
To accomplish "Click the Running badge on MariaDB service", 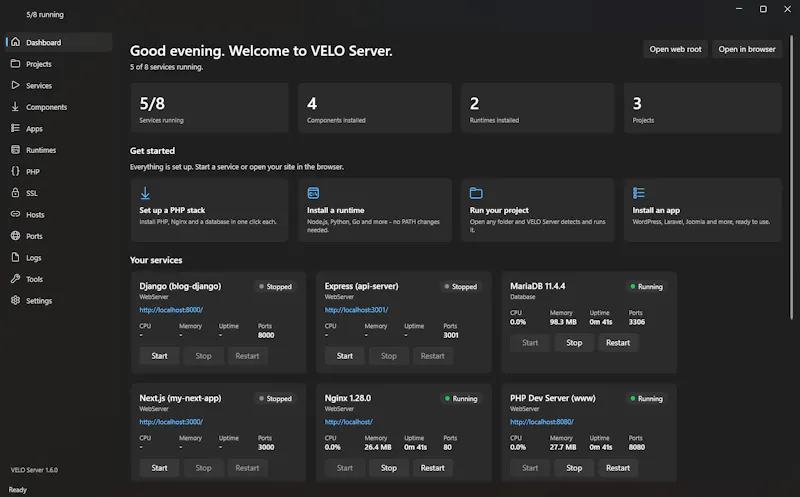I will coord(646,287).
